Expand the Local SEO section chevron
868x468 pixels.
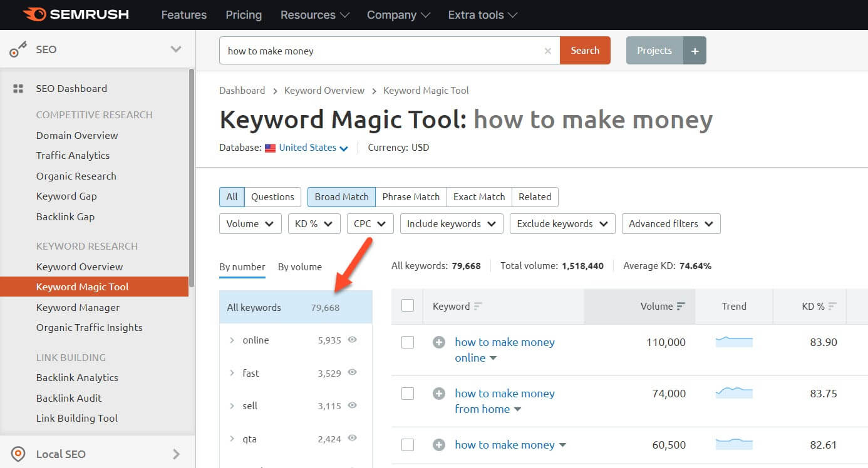pos(176,454)
